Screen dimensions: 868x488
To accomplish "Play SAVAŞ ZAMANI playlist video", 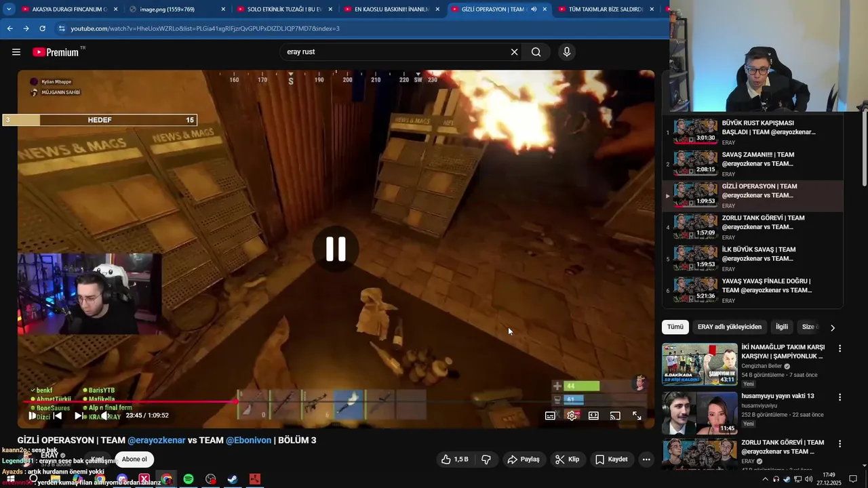I will (753, 163).
